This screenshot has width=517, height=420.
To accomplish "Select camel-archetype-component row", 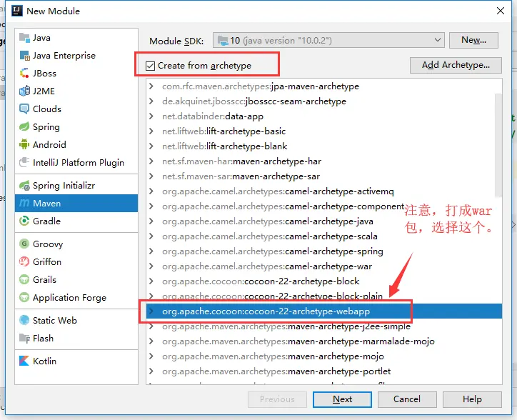I will tap(323, 206).
